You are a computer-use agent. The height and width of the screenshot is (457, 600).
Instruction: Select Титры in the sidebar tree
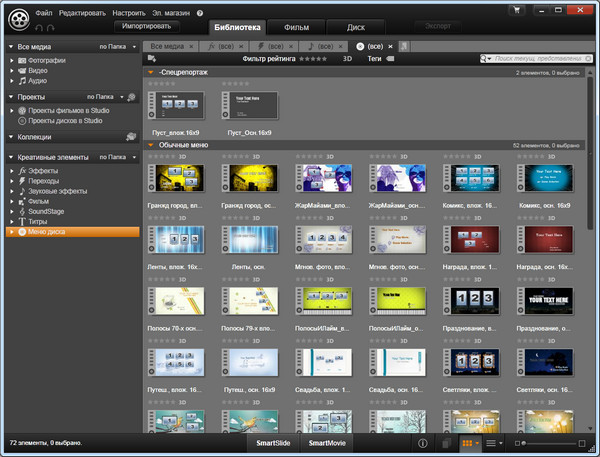pos(40,221)
